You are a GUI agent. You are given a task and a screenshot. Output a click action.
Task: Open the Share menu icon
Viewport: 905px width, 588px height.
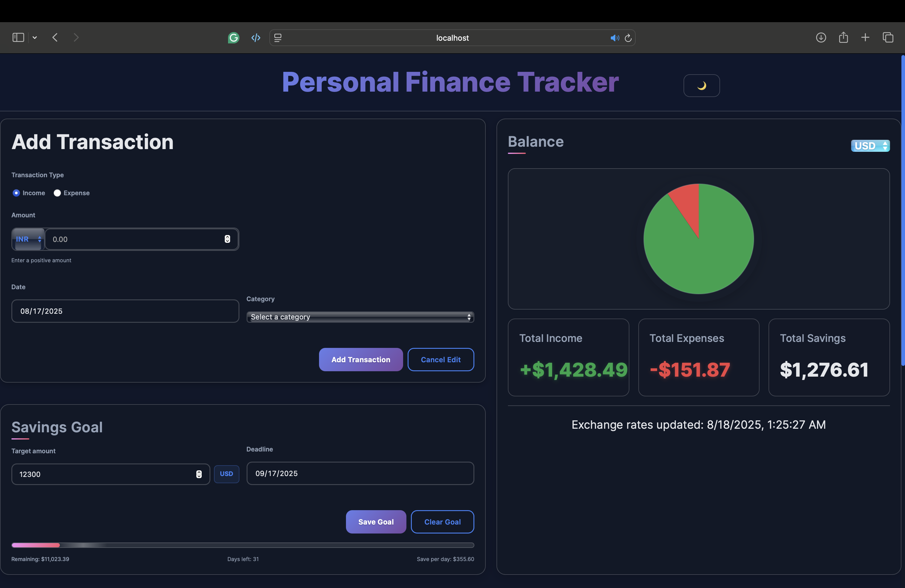843,37
